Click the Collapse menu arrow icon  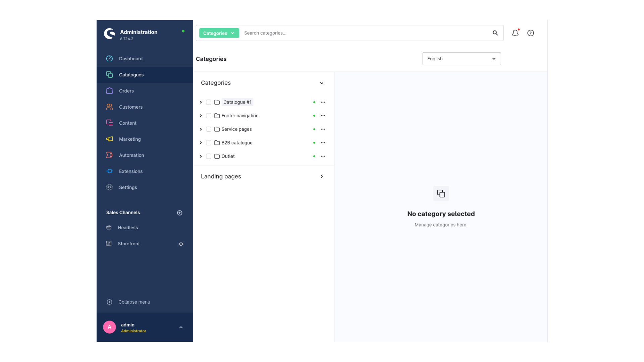[109, 302]
